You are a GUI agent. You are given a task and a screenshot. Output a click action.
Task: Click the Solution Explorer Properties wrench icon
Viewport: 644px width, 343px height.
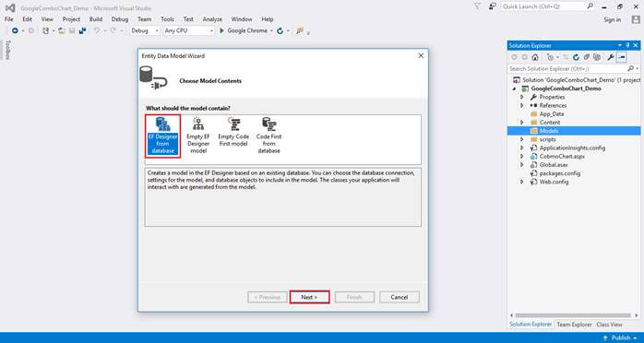point(611,57)
